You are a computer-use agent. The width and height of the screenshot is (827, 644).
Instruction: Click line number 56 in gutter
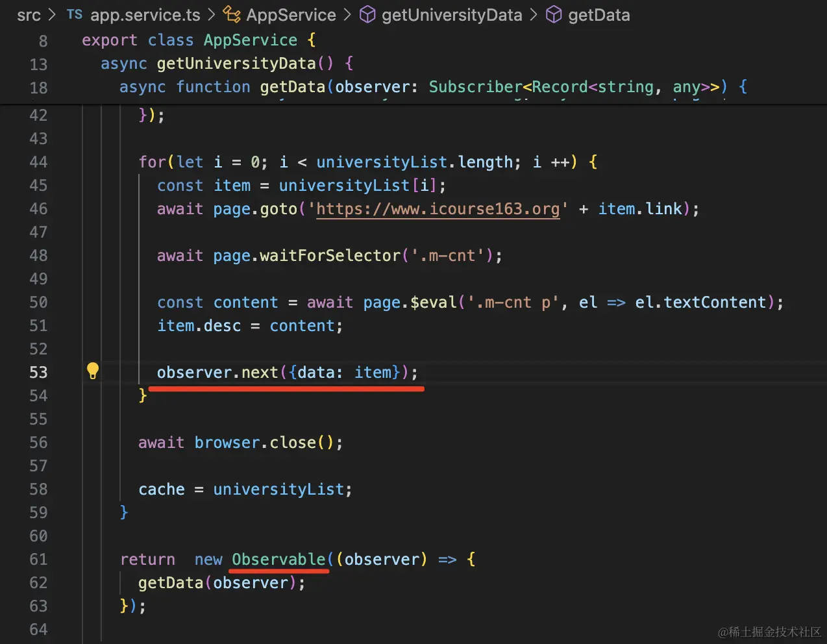point(38,443)
